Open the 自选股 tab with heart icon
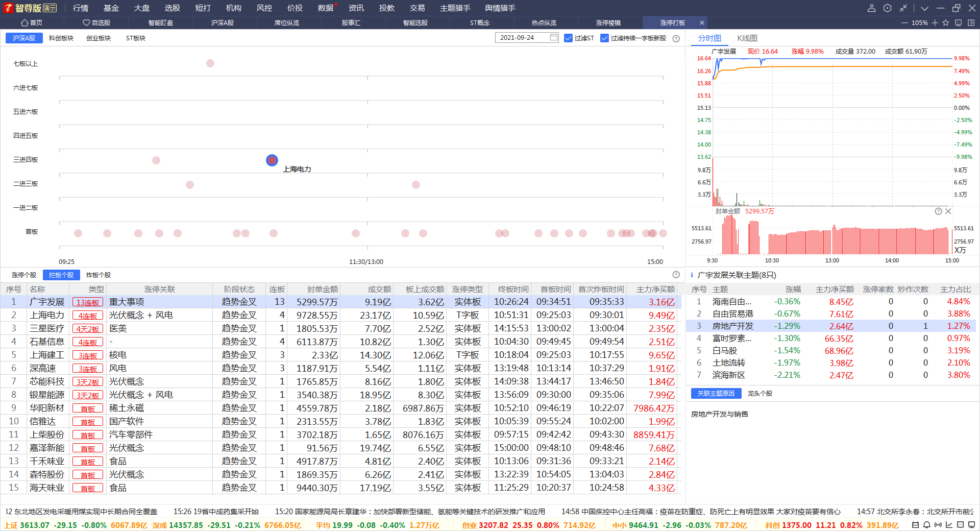 [x=96, y=23]
